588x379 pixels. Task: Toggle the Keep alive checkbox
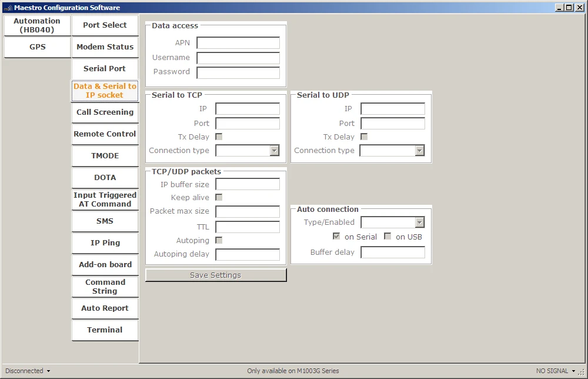219,197
